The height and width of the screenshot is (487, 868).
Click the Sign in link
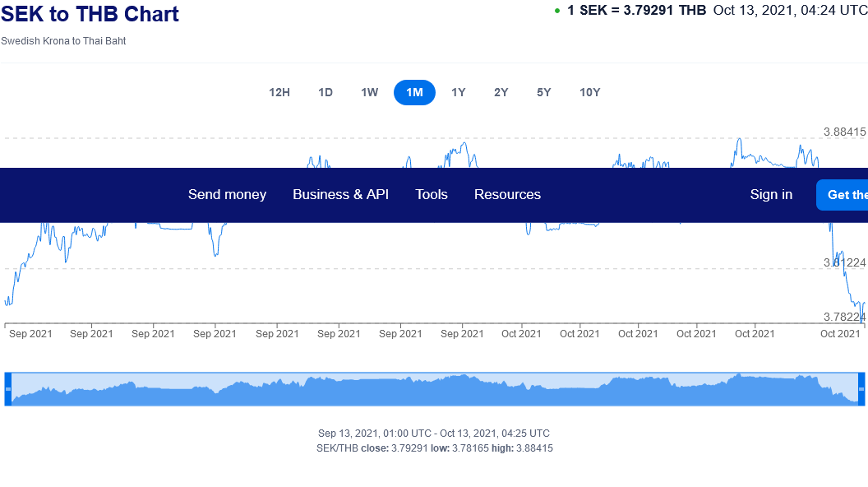[x=771, y=194]
